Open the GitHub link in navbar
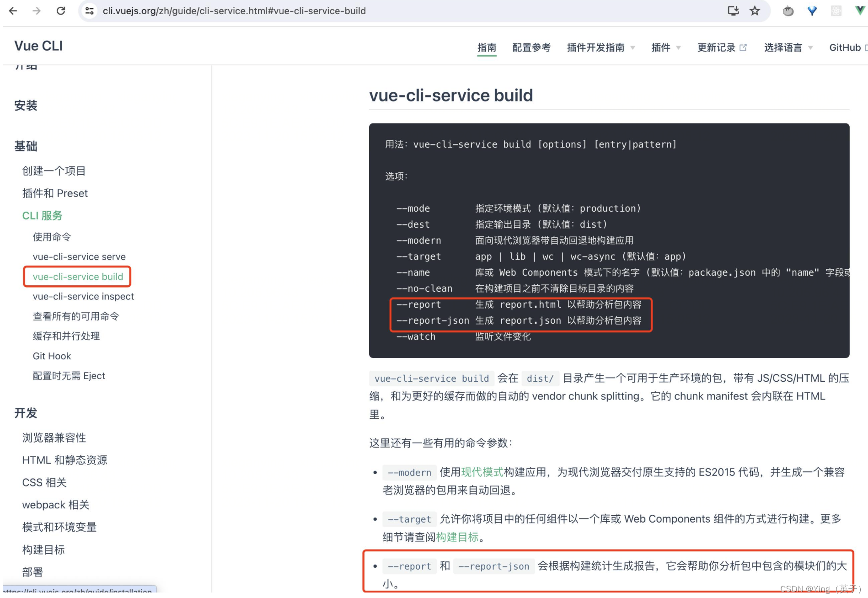This screenshot has width=868, height=598. click(847, 48)
